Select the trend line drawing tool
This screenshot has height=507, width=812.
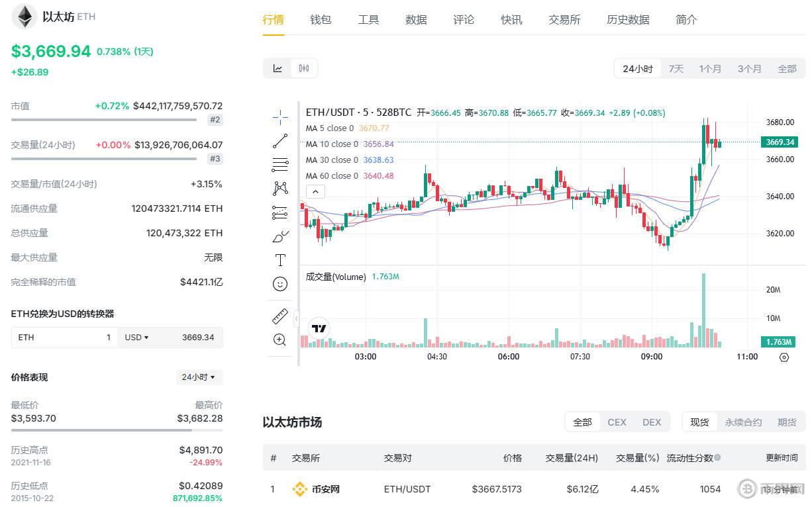coord(280,141)
